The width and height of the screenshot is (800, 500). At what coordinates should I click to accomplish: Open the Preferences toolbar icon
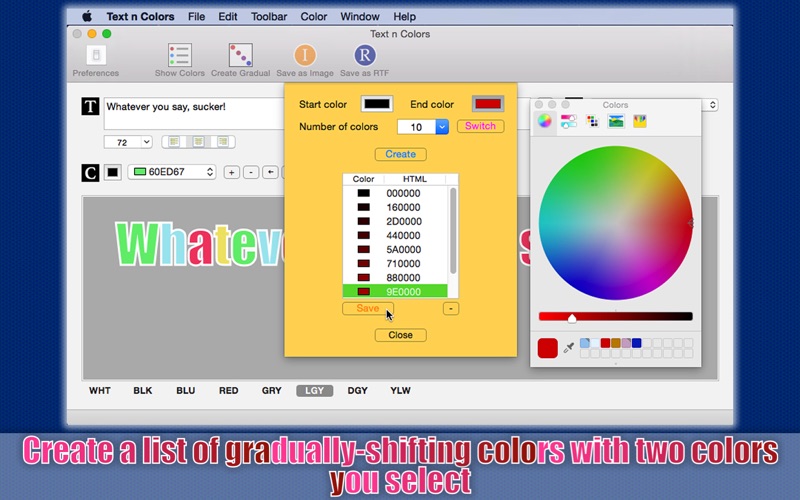[x=96, y=55]
